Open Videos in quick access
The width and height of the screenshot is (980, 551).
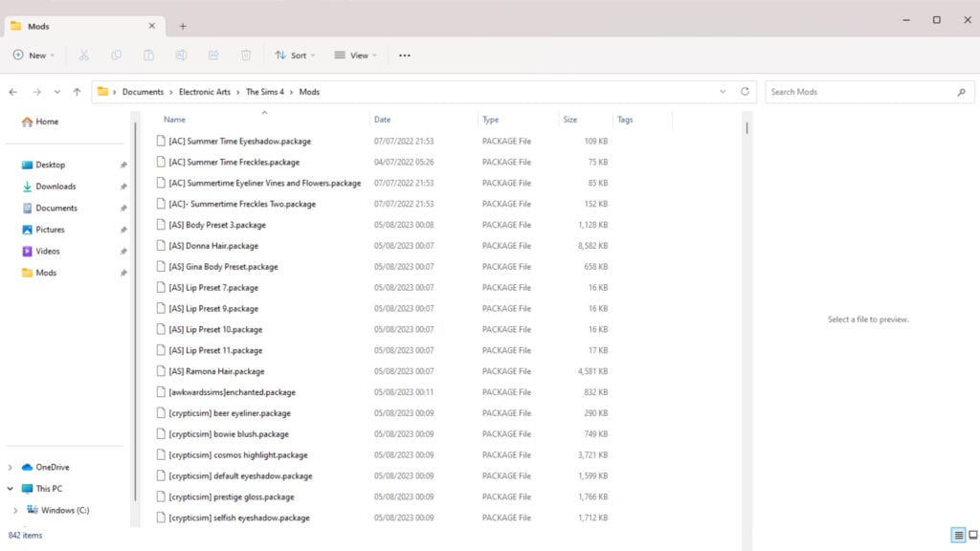coord(41,252)
